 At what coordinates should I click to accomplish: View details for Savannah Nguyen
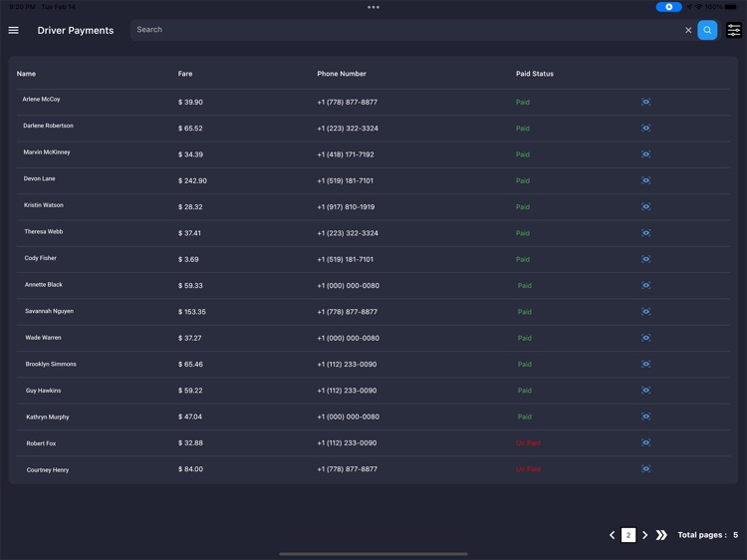[645, 311]
